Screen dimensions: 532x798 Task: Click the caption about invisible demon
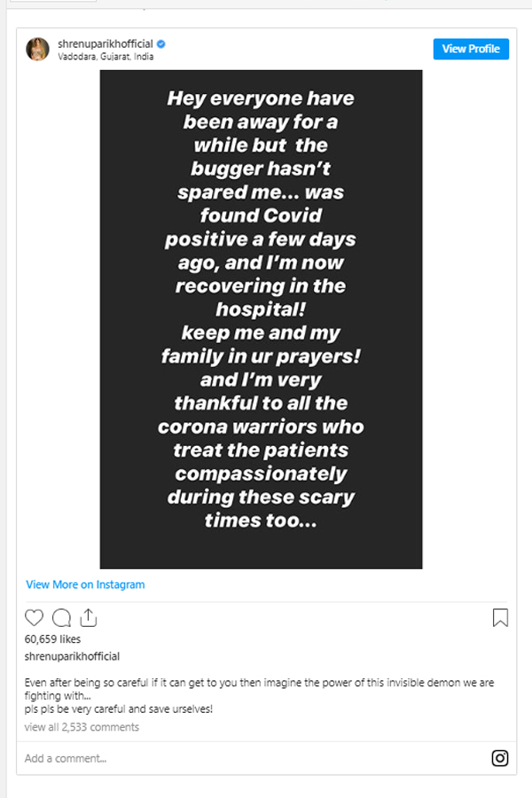point(259,689)
